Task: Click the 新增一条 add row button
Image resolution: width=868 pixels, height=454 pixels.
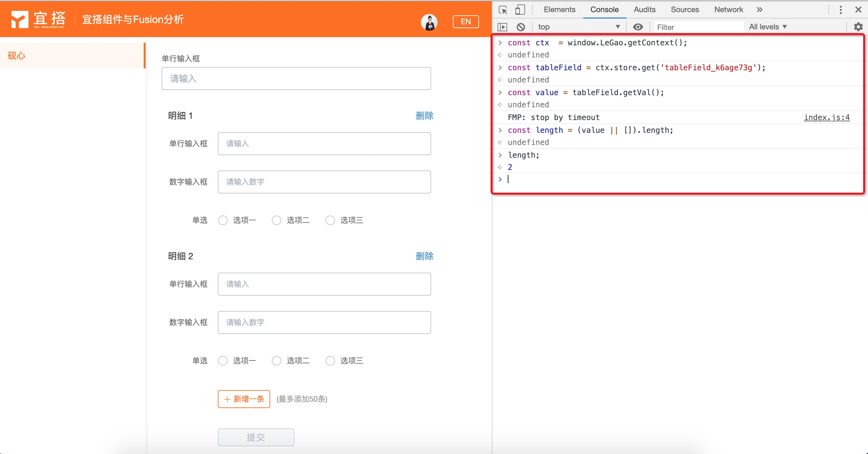Action: pos(244,399)
